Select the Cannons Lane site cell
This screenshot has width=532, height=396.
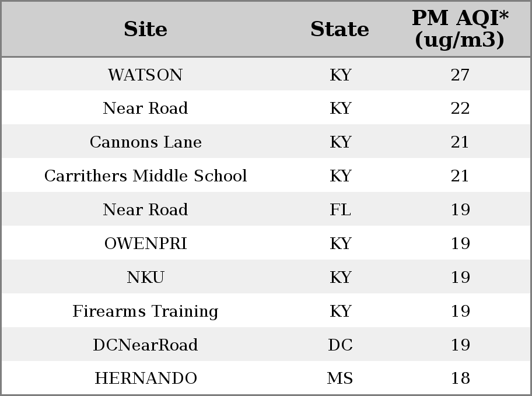tap(145, 142)
